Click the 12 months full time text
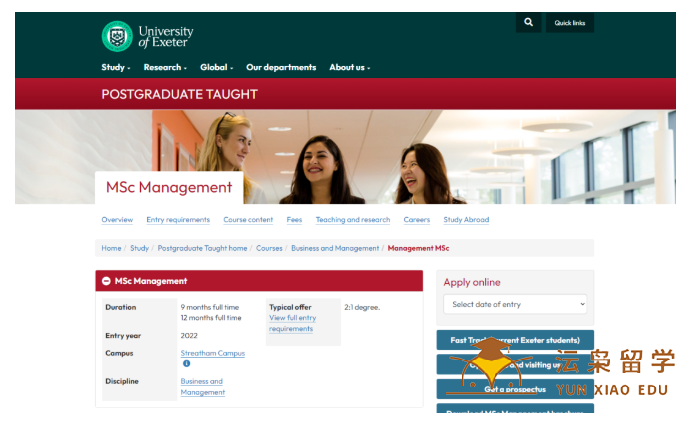This screenshot has height=426, width=691. [211, 318]
